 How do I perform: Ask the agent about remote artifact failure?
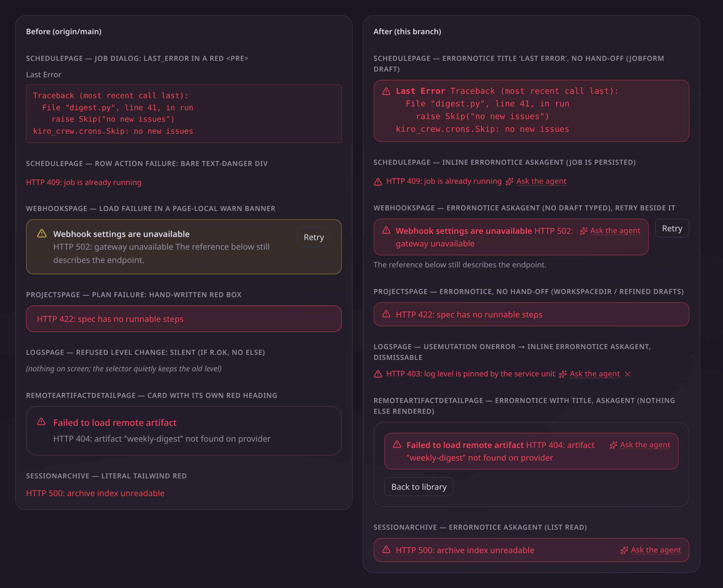(x=645, y=445)
